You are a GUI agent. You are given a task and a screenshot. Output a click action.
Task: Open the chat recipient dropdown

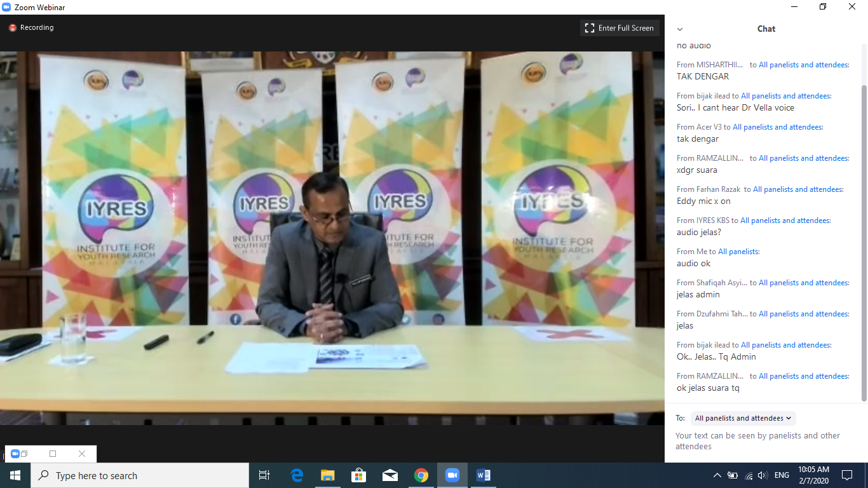743,418
